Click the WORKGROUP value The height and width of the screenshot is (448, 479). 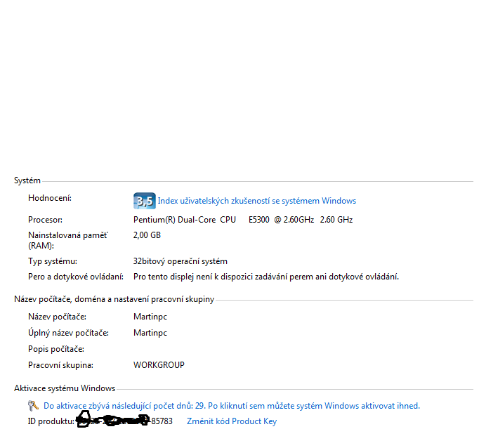tap(159, 365)
